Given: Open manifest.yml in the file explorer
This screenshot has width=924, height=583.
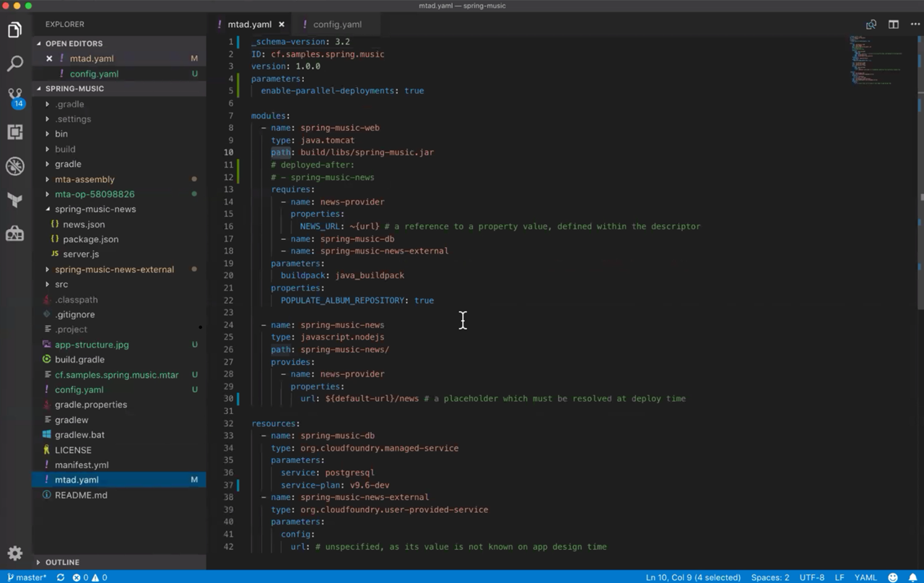Looking at the screenshot, I should tap(82, 465).
